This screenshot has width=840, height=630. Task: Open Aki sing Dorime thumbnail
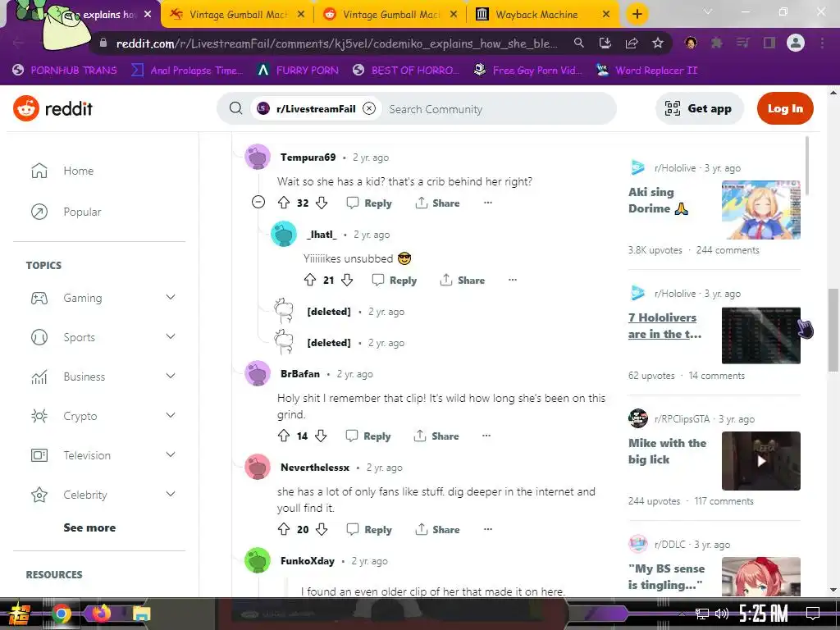[760, 209]
